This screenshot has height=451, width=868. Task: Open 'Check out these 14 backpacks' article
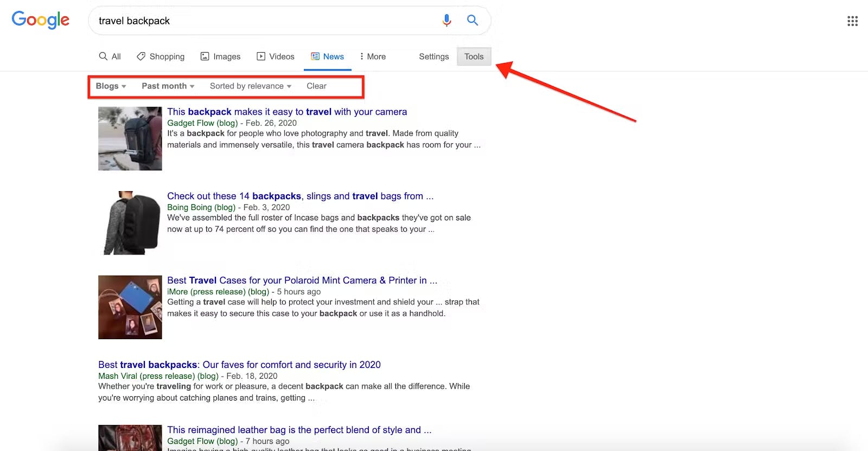[x=300, y=196]
